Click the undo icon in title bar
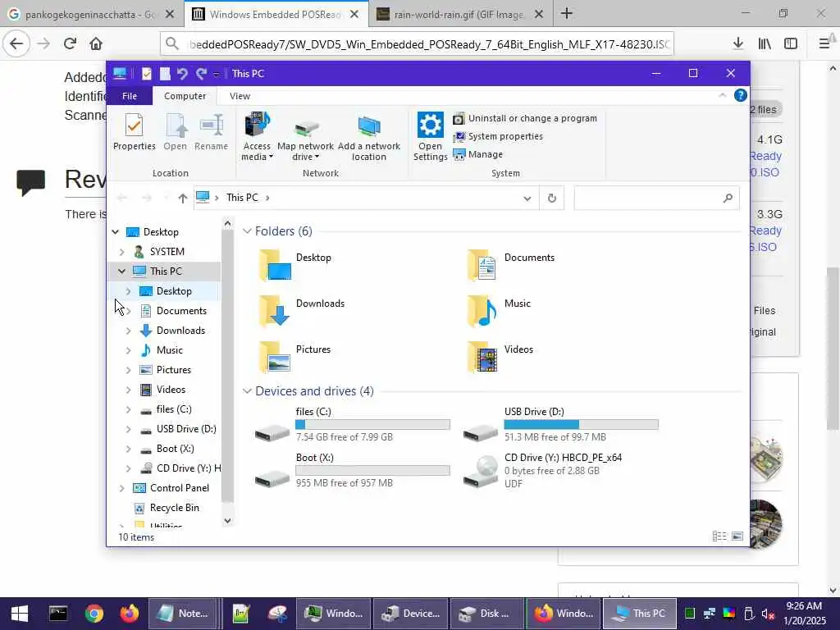 tap(182, 73)
